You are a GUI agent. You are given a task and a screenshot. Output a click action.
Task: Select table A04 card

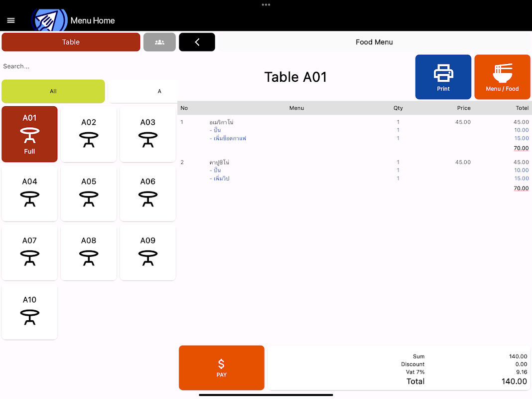pyautogui.click(x=29, y=193)
